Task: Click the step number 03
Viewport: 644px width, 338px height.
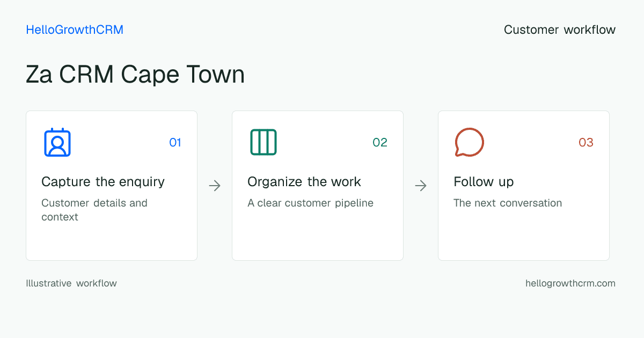Action: [x=586, y=142]
